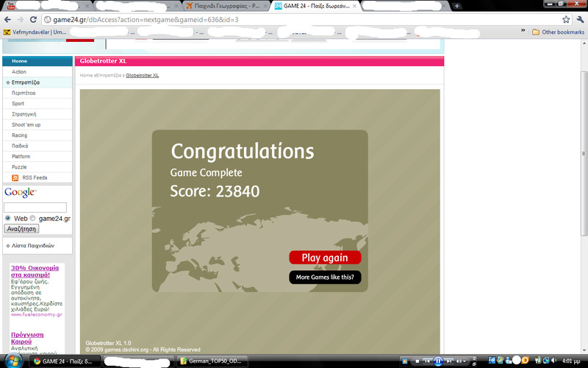Click the reload page icon

click(35, 19)
